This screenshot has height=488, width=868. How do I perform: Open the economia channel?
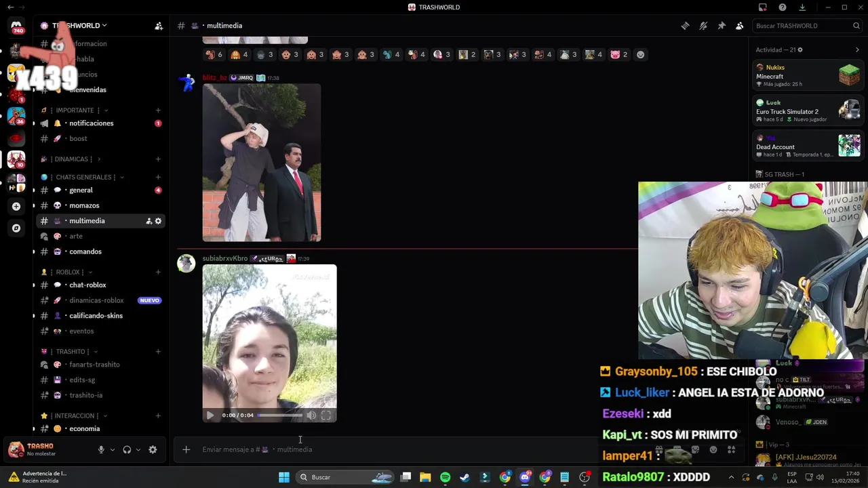100,429
